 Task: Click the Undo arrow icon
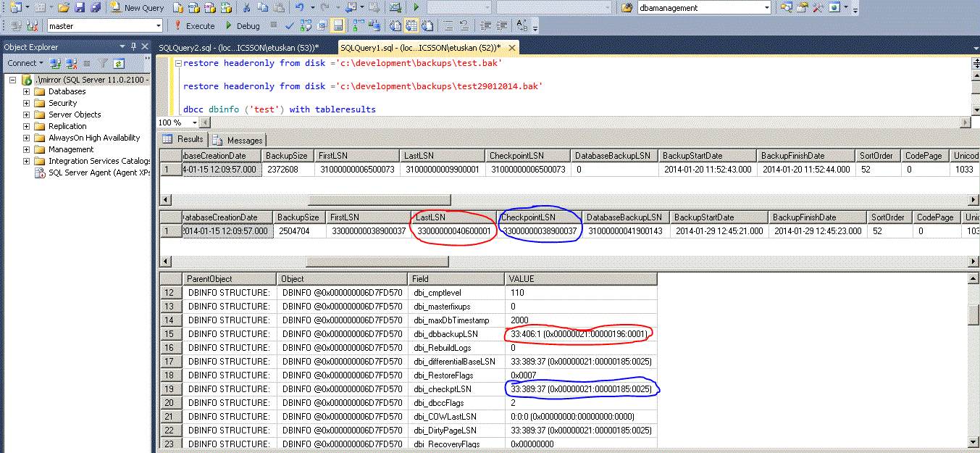(300, 8)
